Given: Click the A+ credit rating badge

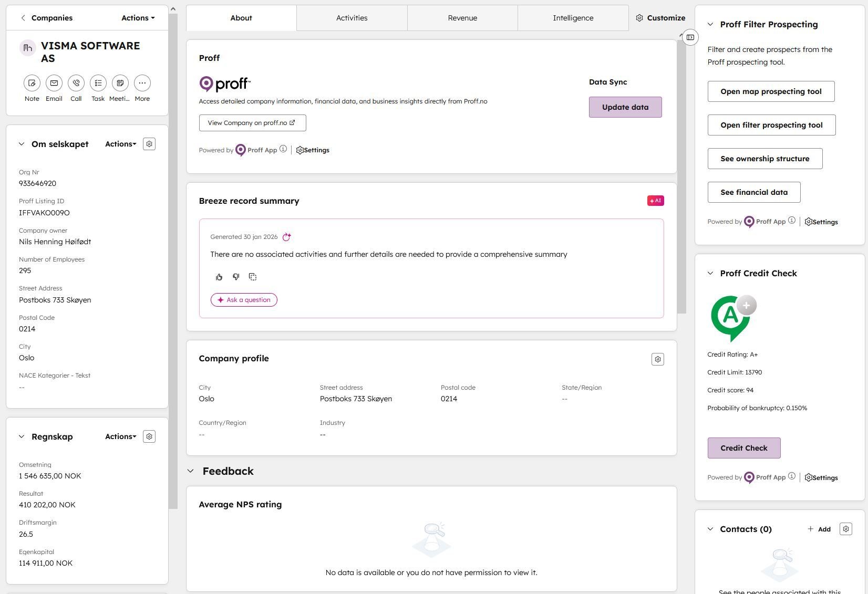Looking at the screenshot, I should point(733,318).
